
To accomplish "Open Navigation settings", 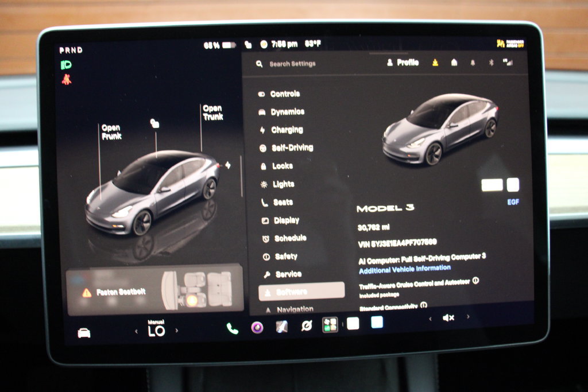I will 289,309.
